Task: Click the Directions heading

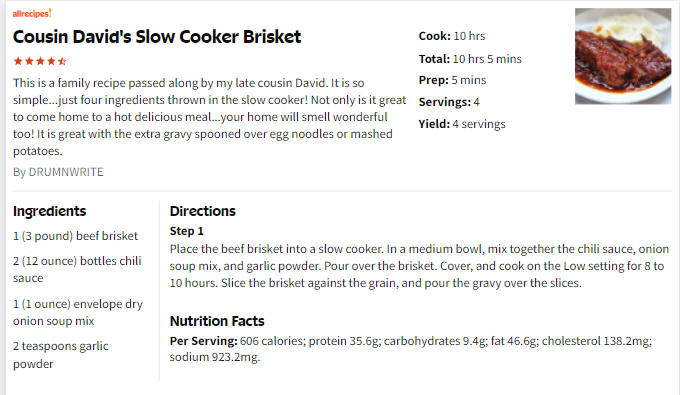Action: tap(203, 211)
